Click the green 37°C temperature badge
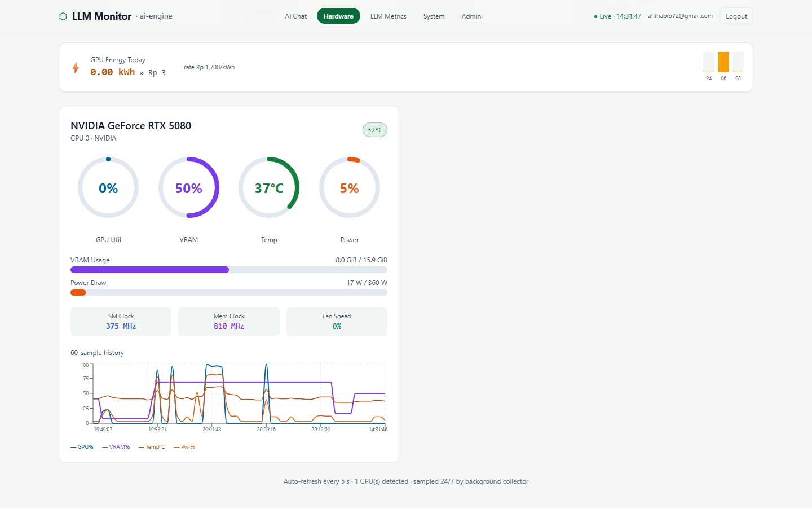This screenshot has width=812, height=508. click(375, 130)
